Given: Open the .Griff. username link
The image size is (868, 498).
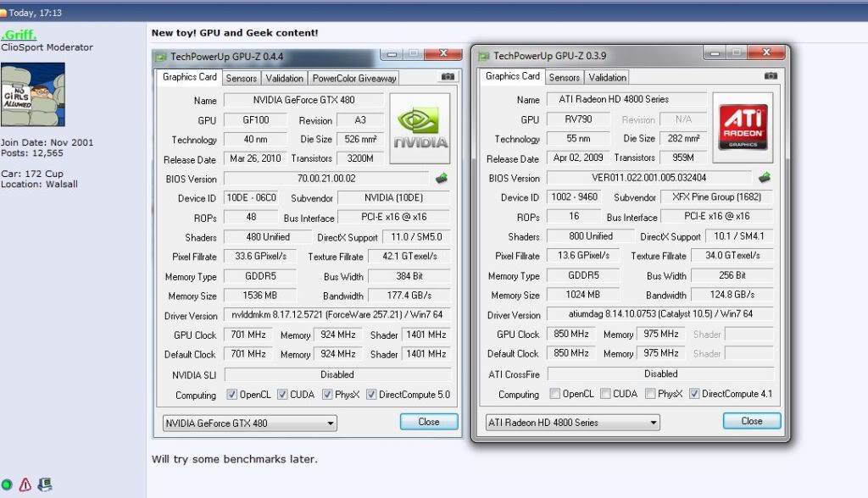Looking at the screenshot, I should 18,35.
